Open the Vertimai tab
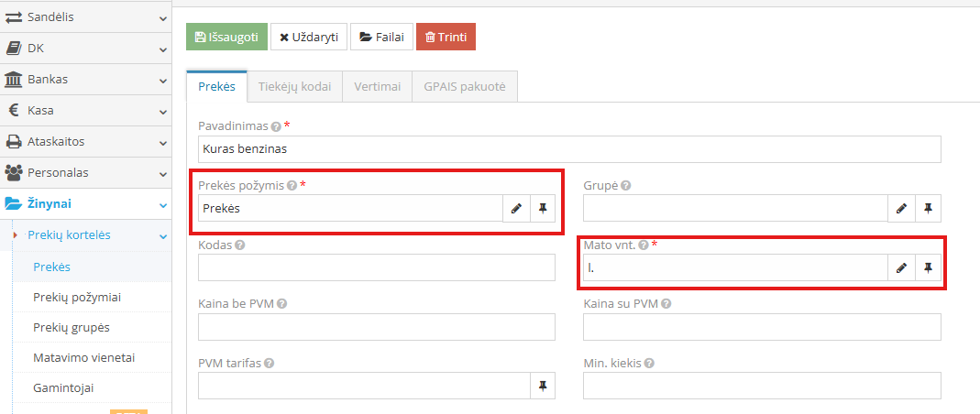 click(377, 87)
